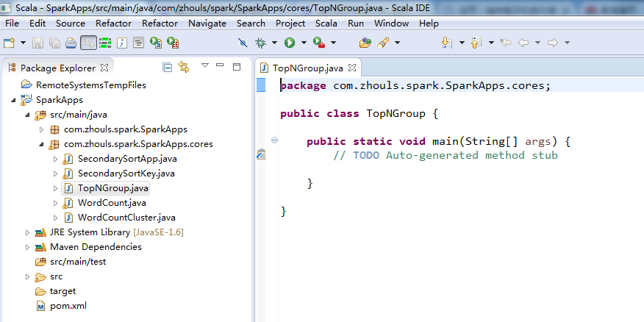Open the Run menu
644x322 pixels.
point(356,24)
